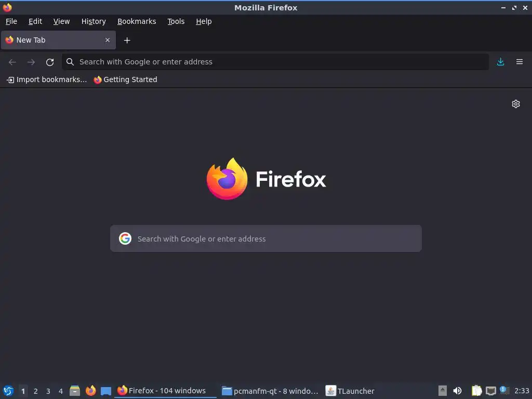Click the removable media eject tray icon

(x=443, y=391)
